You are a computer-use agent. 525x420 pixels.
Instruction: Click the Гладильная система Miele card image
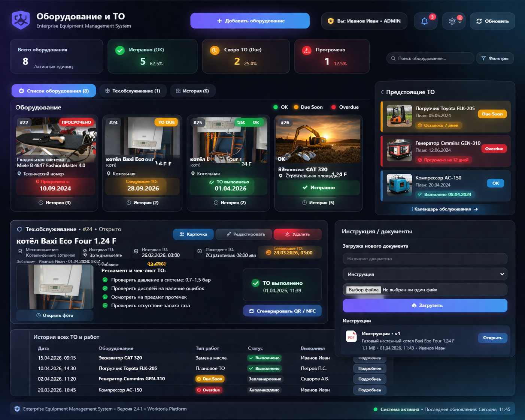[56, 137]
